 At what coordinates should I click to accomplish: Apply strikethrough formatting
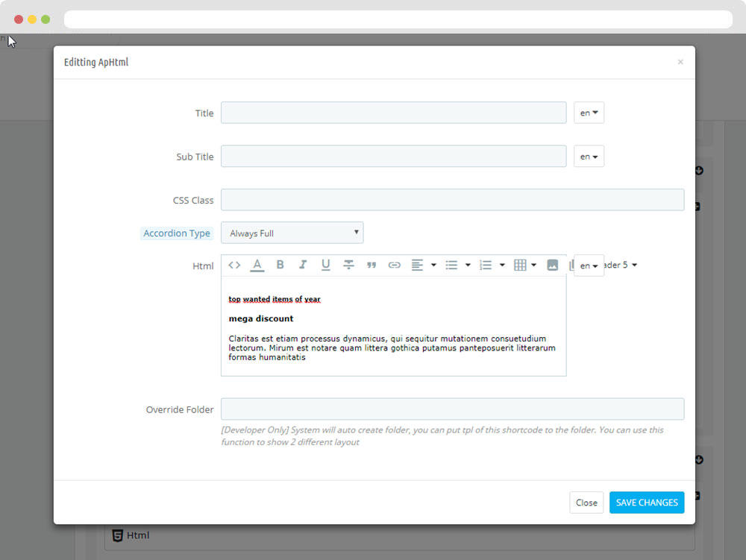pyautogui.click(x=348, y=265)
